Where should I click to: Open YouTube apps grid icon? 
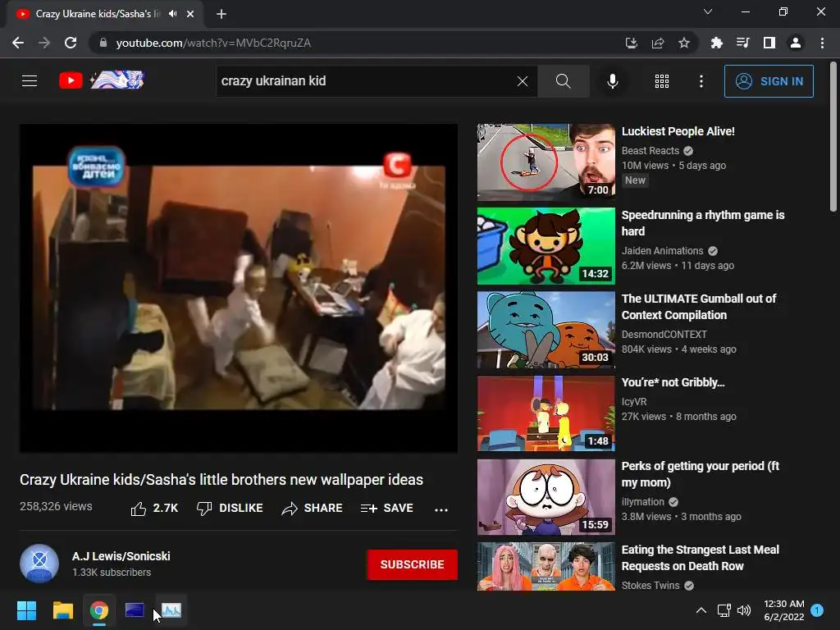(x=662, y=81)
